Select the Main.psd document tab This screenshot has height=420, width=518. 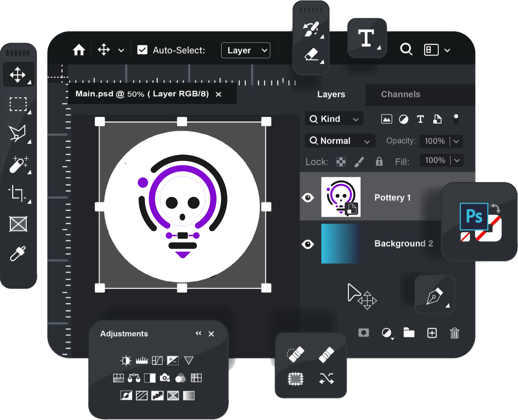pos(142,94)
